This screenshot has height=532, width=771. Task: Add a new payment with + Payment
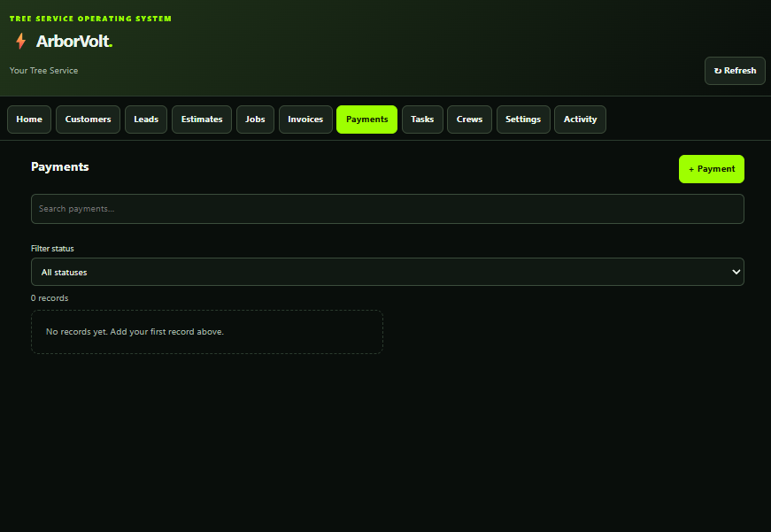click(712, 169)
